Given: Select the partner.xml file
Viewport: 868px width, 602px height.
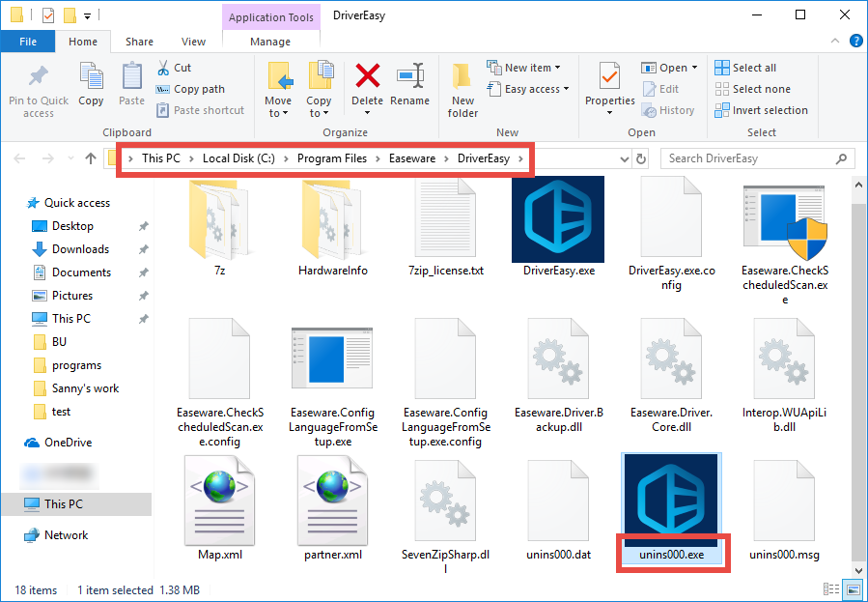Looking at the screenshot, I should click(x=333, y=508).
